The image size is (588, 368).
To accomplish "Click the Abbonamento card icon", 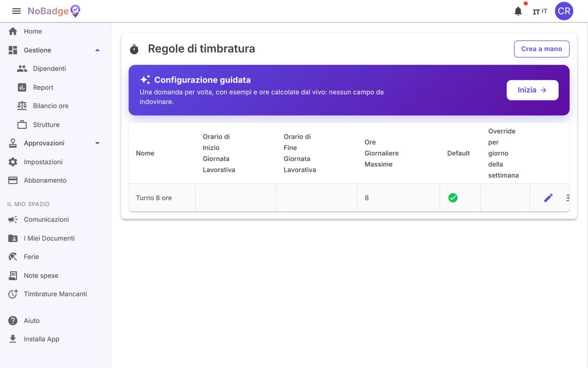I will click(x=13, y=180).
